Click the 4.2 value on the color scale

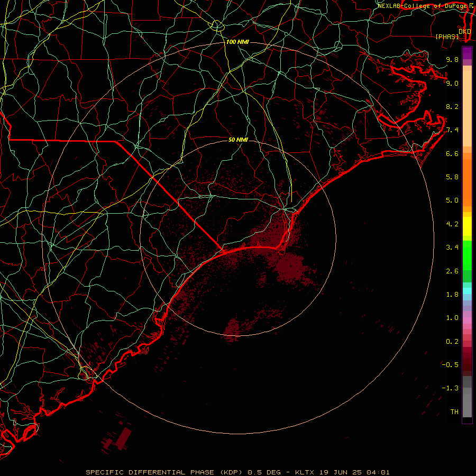[x=452, y=224]
